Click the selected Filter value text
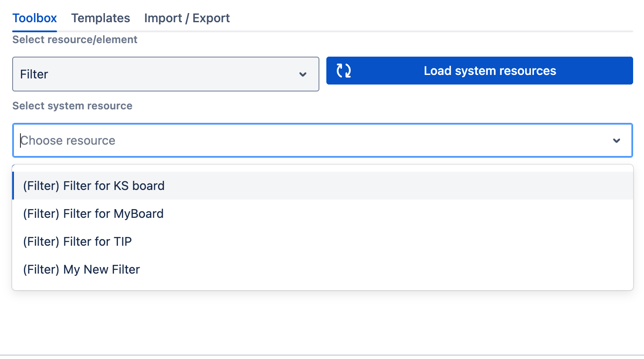 click(34, 75)
